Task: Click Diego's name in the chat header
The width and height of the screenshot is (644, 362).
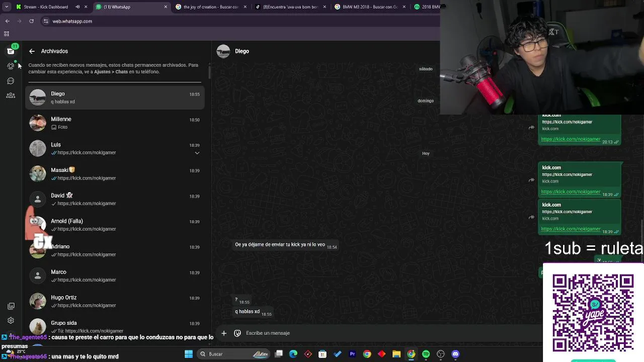Action: (242, 51)
